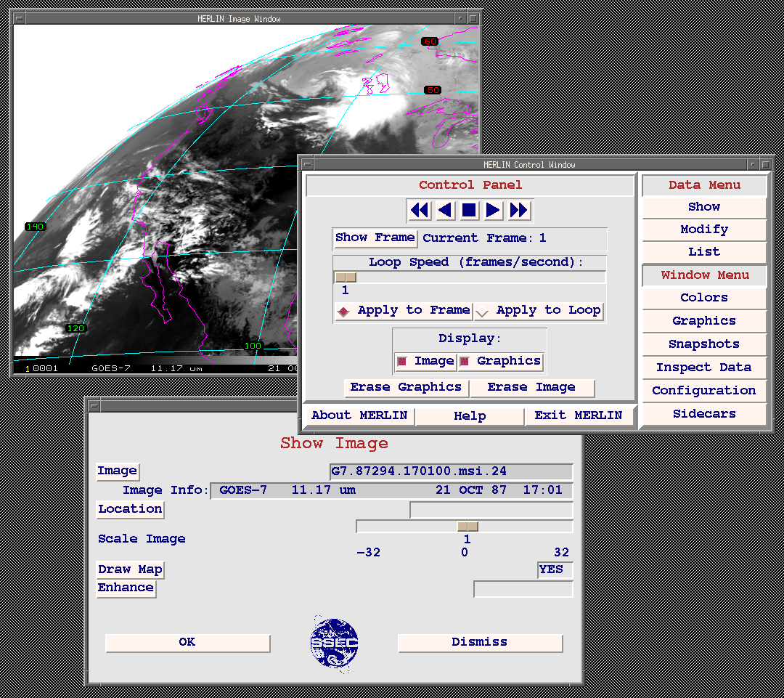Click Exit MERLIN
The image size is (784, 698).
coord(579,415)
